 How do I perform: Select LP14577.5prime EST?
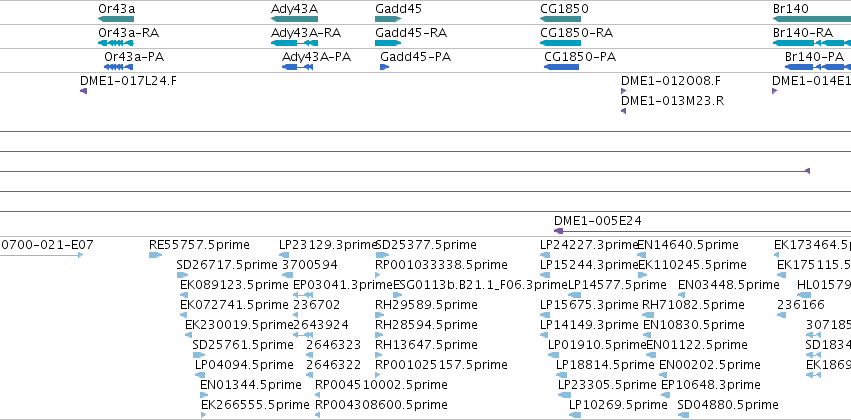tap(573, 295)
